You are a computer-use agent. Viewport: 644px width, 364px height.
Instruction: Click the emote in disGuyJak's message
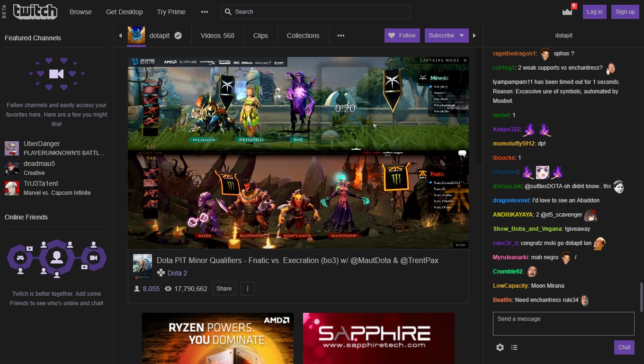pyautogui.click(x=618, y=186)
